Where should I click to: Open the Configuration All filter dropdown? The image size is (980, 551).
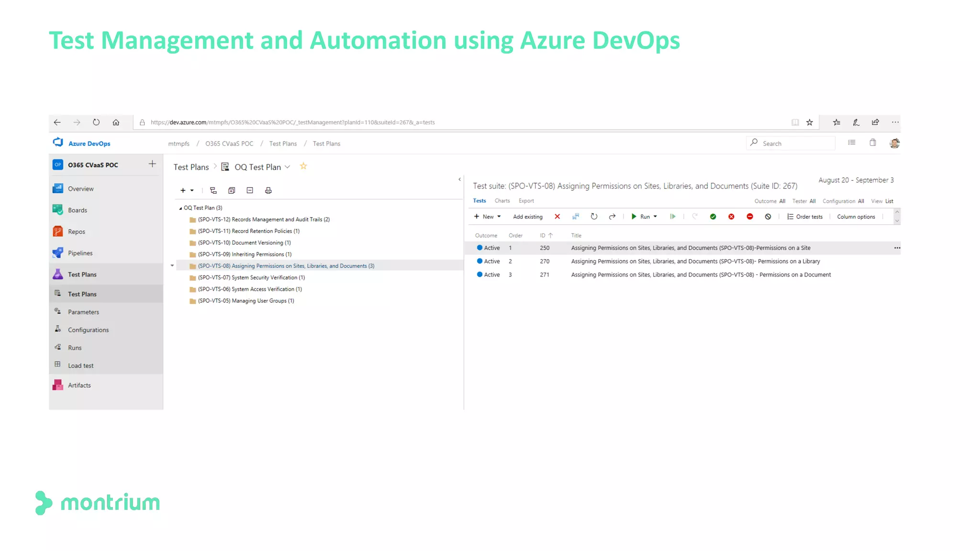[x=843, y=201]
